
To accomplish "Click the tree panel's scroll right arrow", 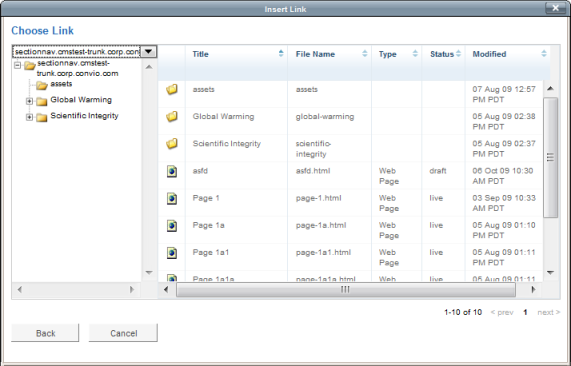I will pyautogui.click(x=132, y=290).
